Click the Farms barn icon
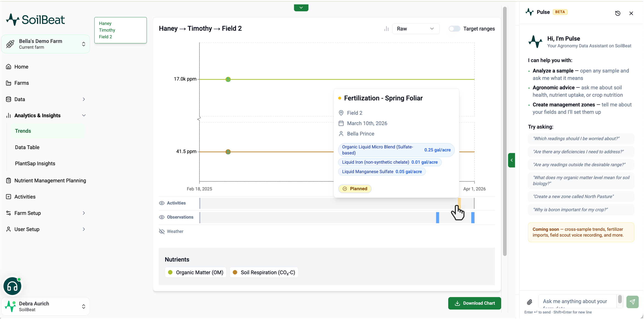 [8, 83]
